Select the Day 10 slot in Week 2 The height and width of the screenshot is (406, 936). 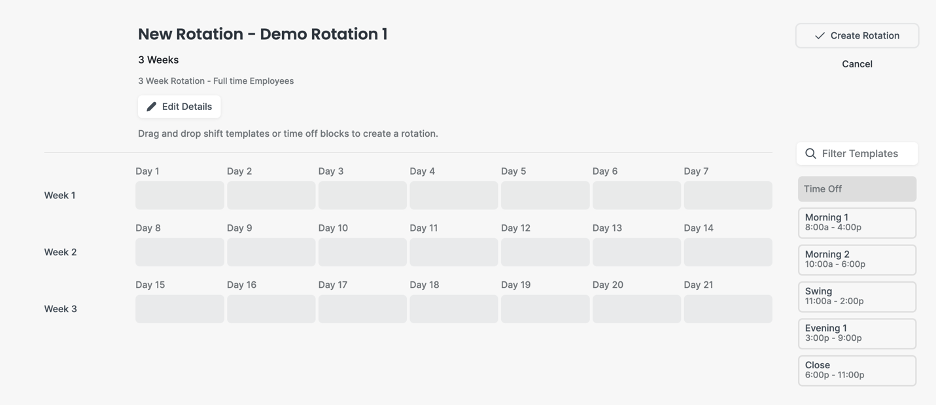click(x=362, y=252)
